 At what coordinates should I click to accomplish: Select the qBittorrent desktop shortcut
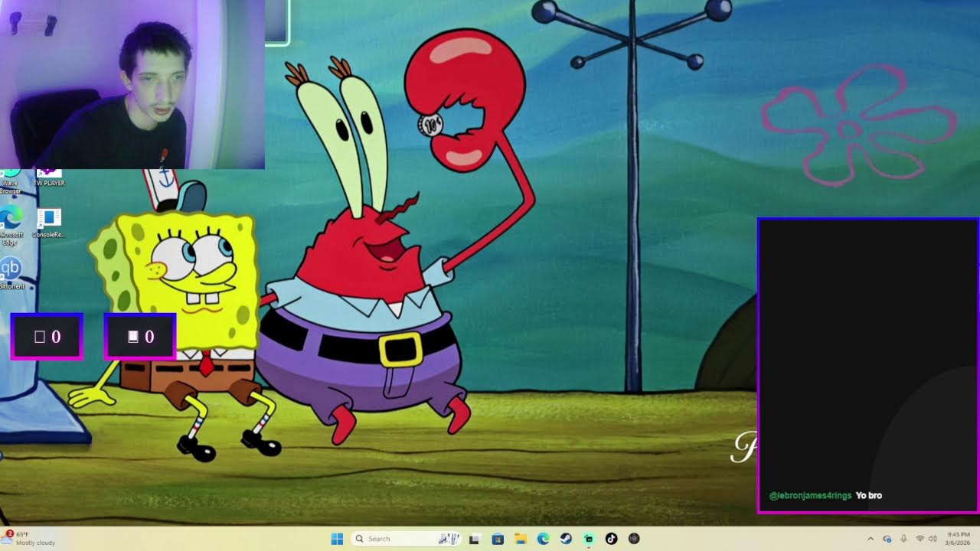coord(11,273)
